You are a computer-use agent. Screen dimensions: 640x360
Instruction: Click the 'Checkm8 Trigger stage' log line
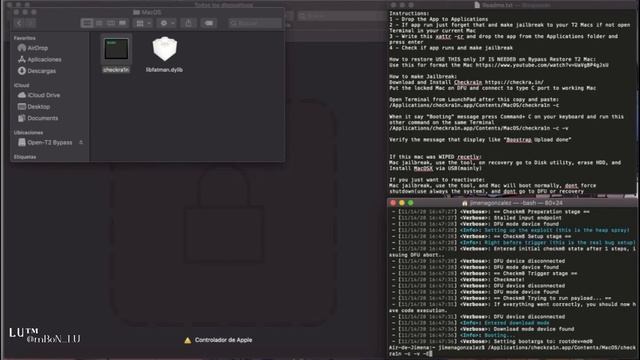(484, 273)
